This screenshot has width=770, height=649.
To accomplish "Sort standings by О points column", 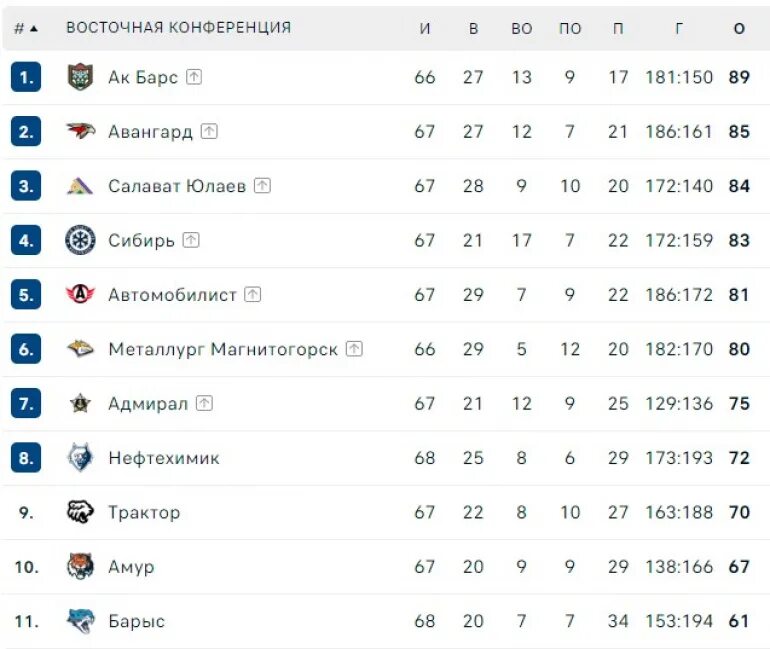I will pyautogui.click(x=739, y=28).
